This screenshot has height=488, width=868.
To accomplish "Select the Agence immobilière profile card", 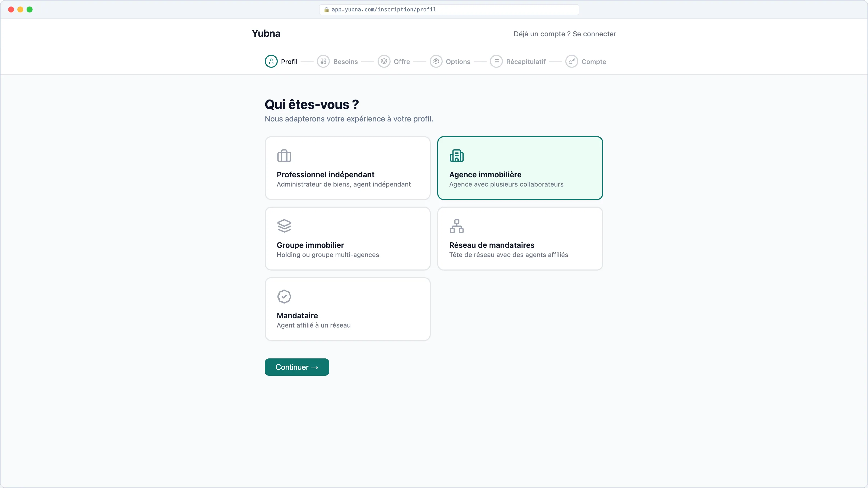I will click(520, 168).
